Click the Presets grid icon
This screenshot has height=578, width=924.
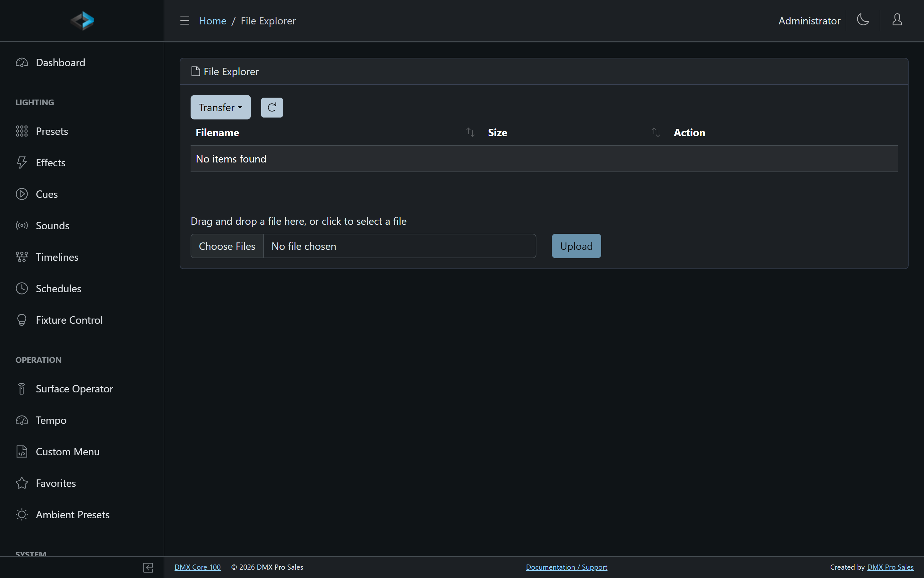coord(22,131)
